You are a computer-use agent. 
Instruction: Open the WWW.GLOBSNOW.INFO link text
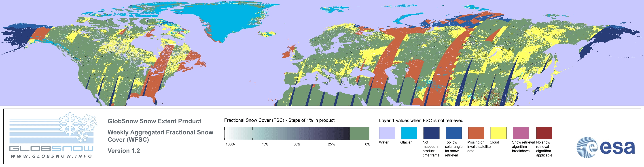pos(51,156)
